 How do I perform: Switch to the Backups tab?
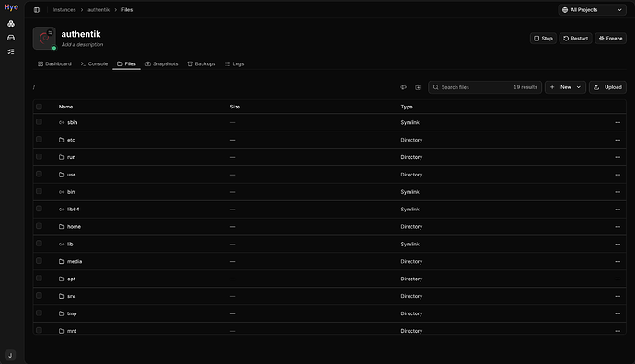[x=202, y=64]
